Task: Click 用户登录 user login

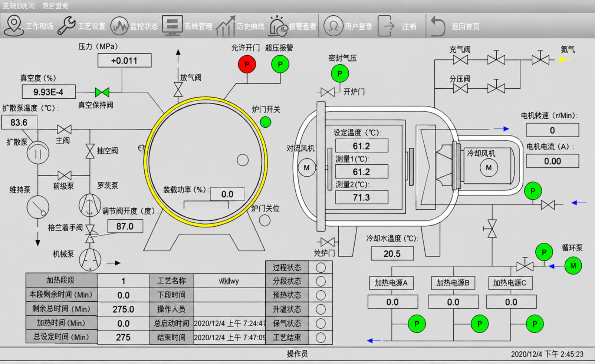Action: [348, 26]
